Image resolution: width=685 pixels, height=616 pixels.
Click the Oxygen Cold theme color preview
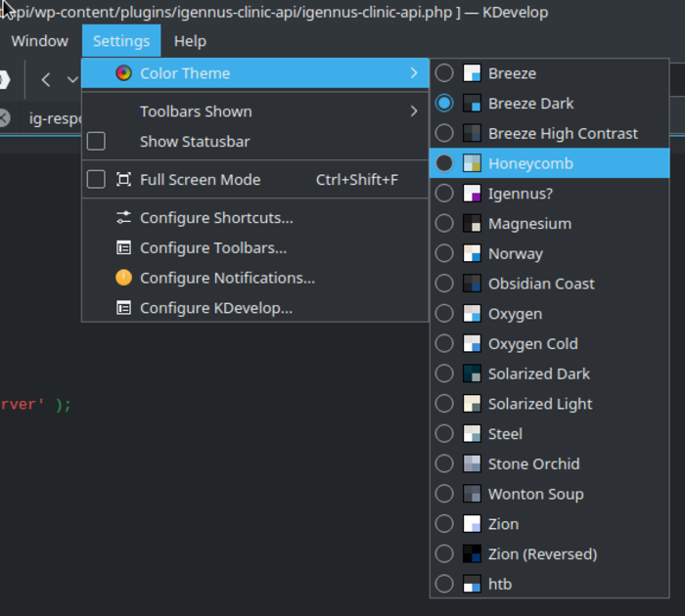pyautogui.click(x=472, y=344)
